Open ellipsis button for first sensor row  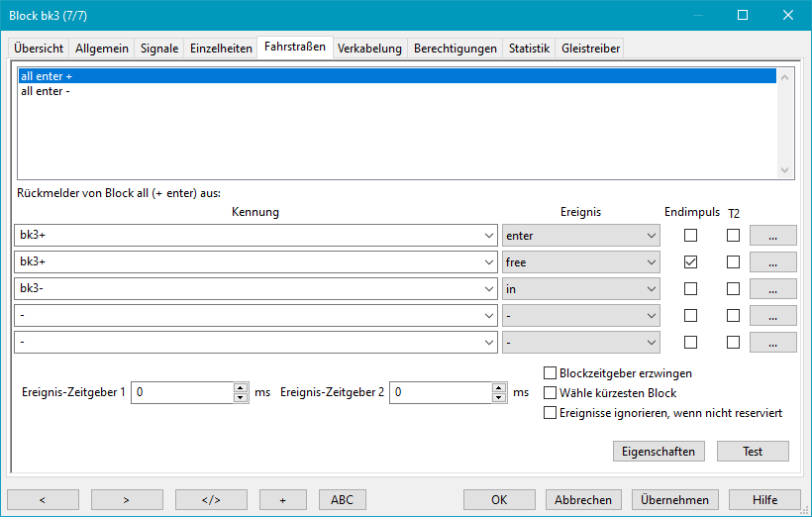point(772,236)
